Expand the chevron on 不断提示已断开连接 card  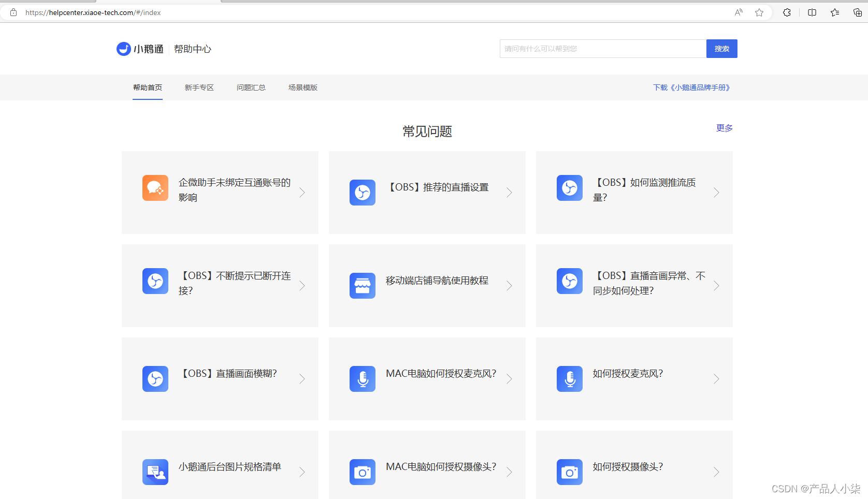click(302, 286)
